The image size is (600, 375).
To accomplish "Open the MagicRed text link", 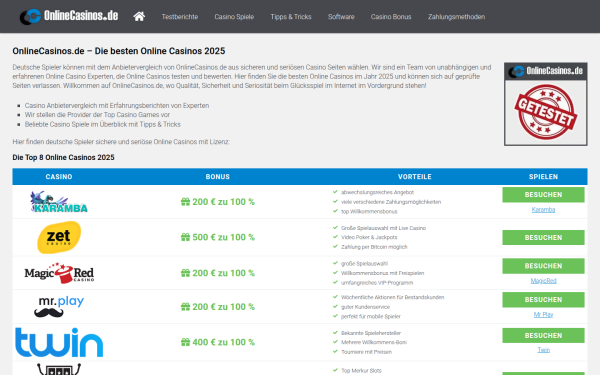I will point(543,281).
